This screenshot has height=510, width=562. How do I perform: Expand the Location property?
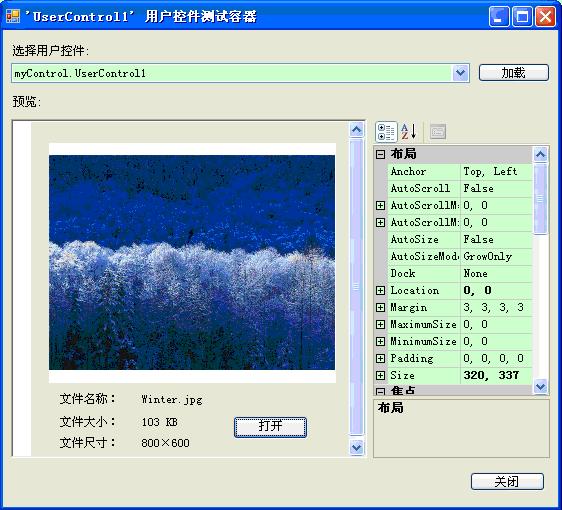click(380, 290)
